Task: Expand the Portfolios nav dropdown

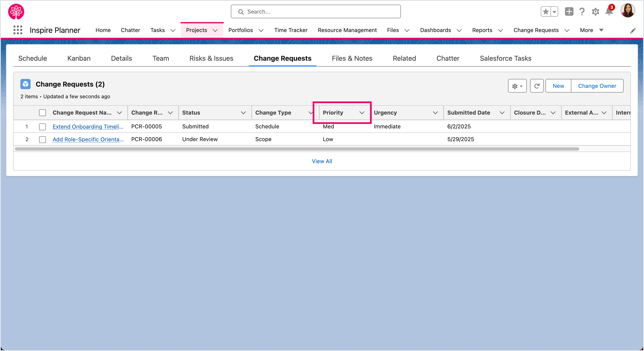Action: click(261, 30)
